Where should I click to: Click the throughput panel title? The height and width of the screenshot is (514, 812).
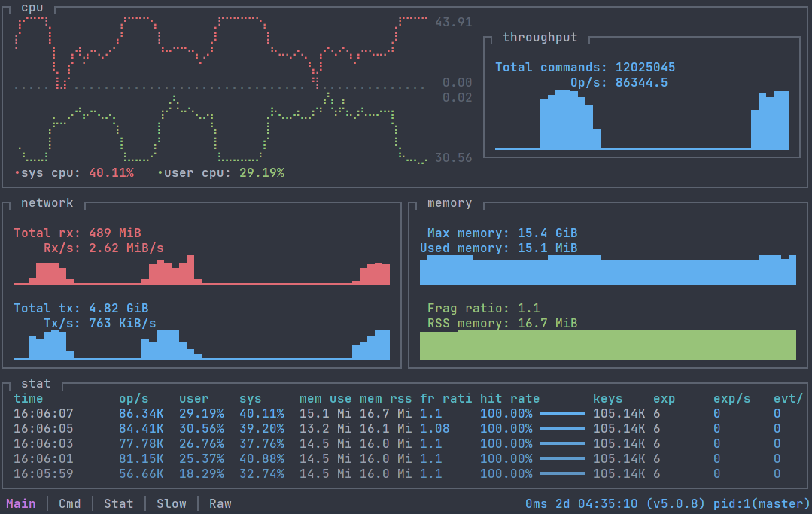(540, 38)
